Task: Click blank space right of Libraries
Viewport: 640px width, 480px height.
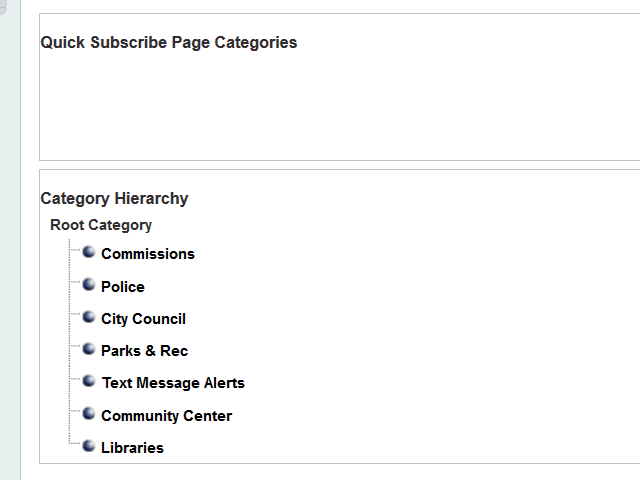Action: coord(400,448)
